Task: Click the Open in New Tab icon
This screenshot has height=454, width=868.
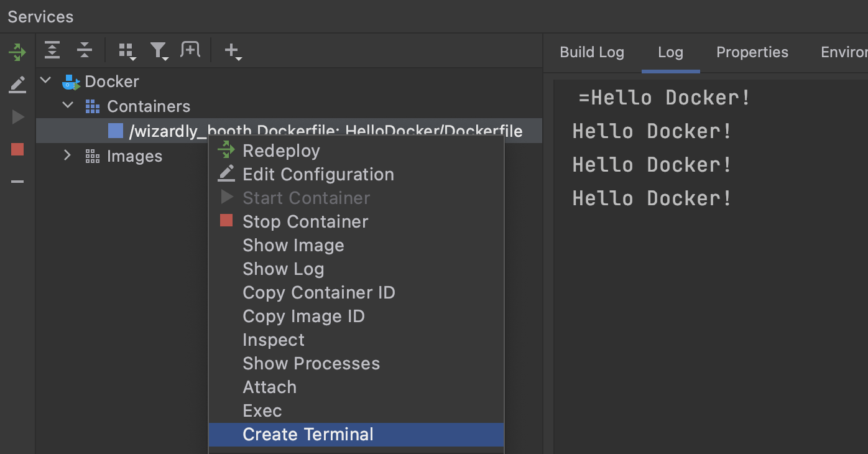Action: [190, 50]
